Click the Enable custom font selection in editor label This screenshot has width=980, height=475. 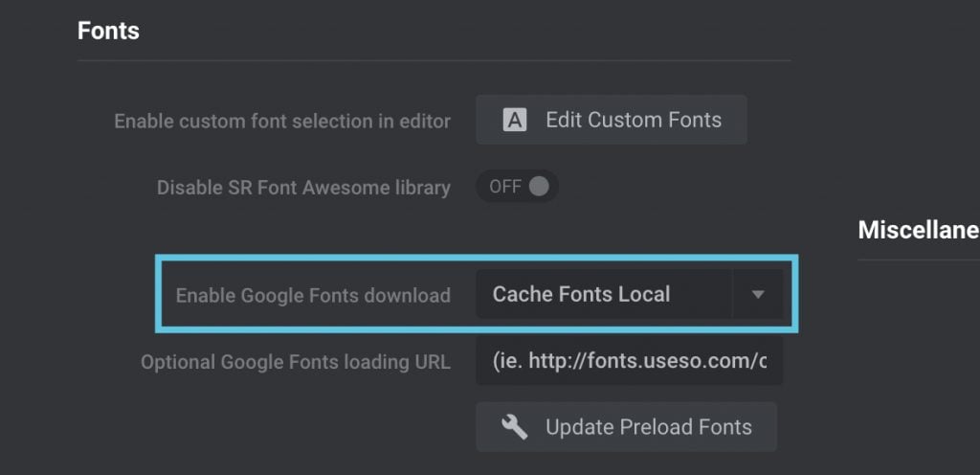coord(282,121)
